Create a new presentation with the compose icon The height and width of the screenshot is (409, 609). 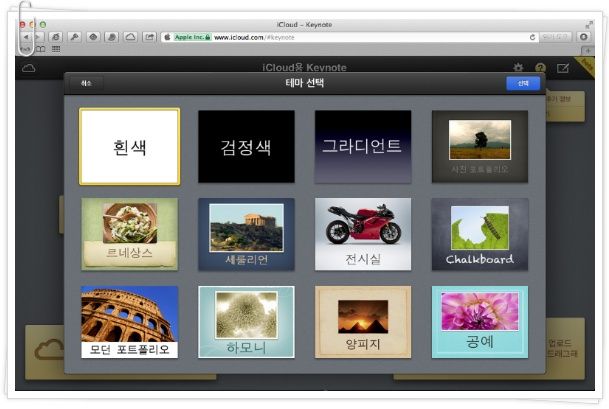(563, 68)
